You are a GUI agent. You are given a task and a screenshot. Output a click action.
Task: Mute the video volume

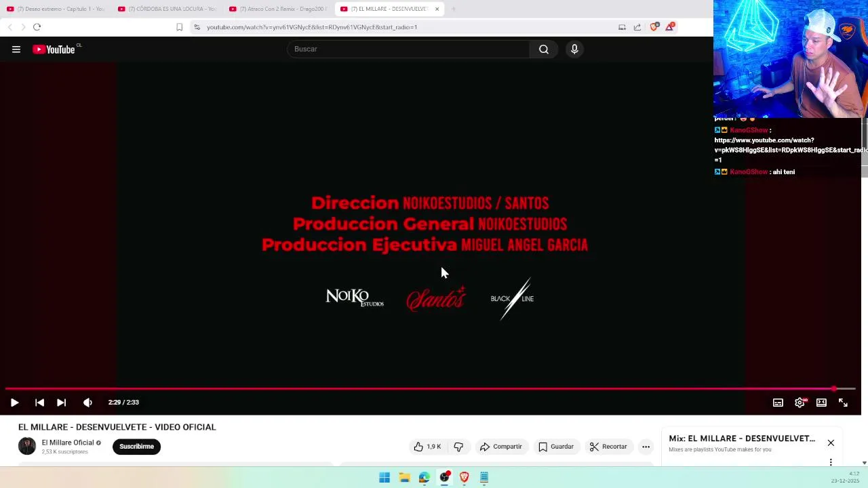coord(87,403)
